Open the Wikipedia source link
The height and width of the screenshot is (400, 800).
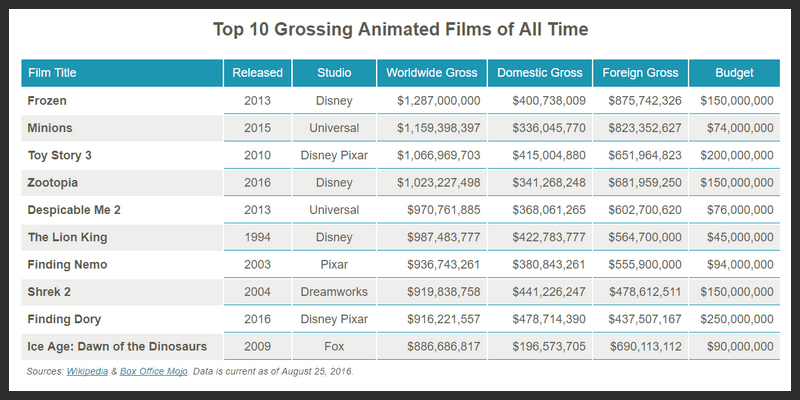point(89,371)
